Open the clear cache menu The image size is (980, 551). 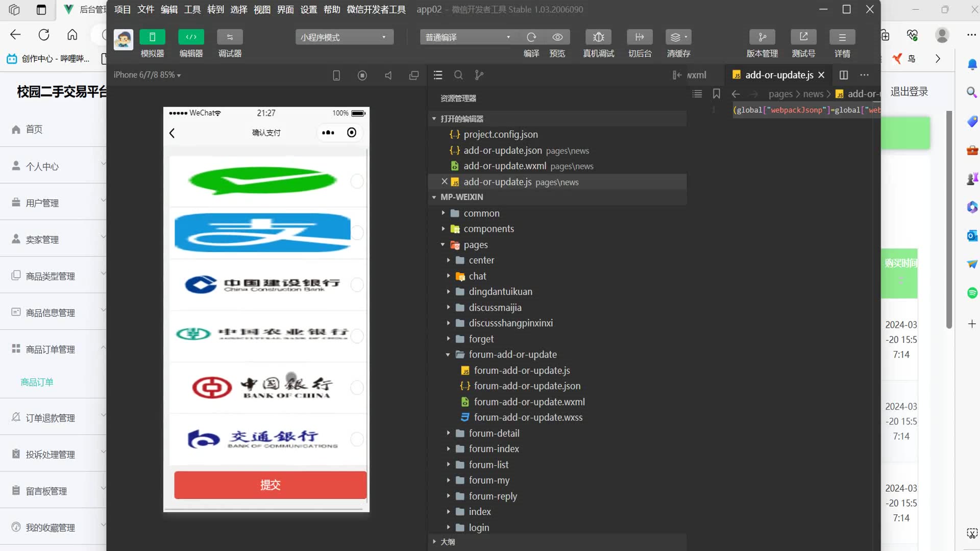coord(678,37)
